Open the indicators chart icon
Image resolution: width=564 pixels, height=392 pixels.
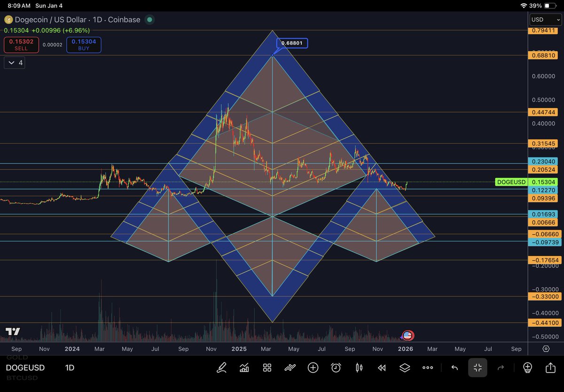click(244, 368)
